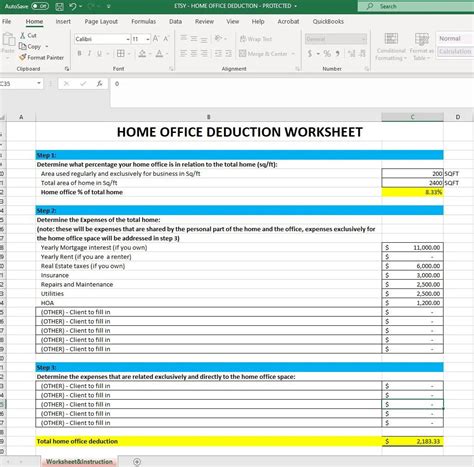Click the Insert Function fx icon
The height and width of the screenshot is (467, 474).
pyautogui.click(x=99, y=84)
